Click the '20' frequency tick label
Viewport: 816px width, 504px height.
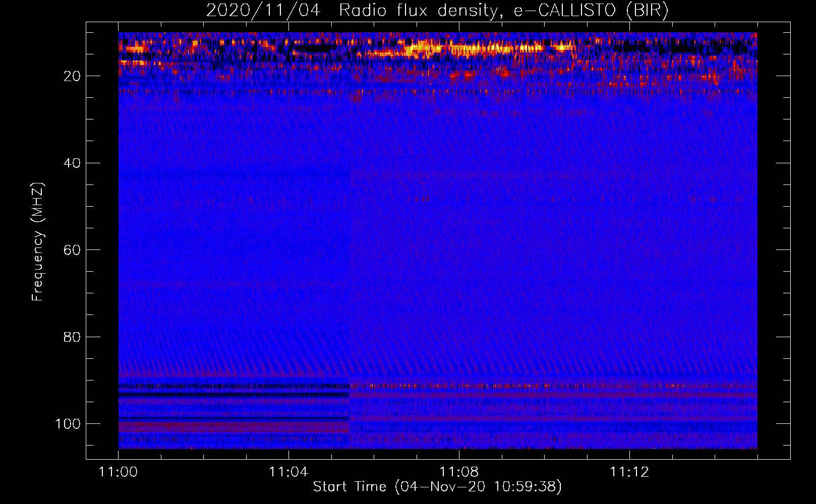coord(72,76)
